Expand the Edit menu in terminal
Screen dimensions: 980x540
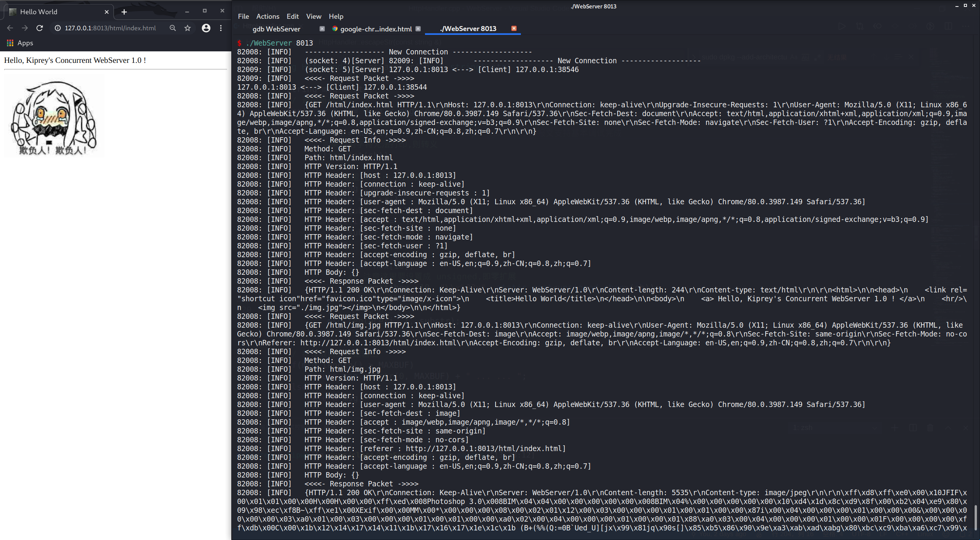pyautogui.click(x=292, y=16)
